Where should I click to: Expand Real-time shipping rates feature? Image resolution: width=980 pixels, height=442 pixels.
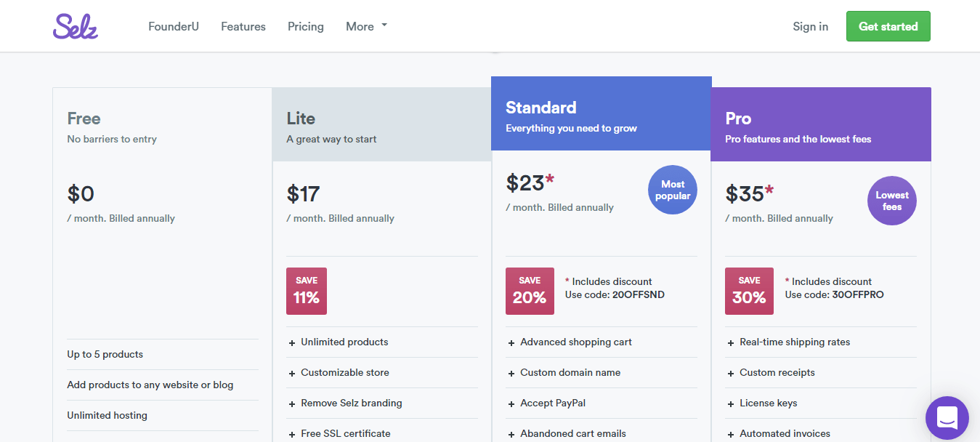pos(794,342)
